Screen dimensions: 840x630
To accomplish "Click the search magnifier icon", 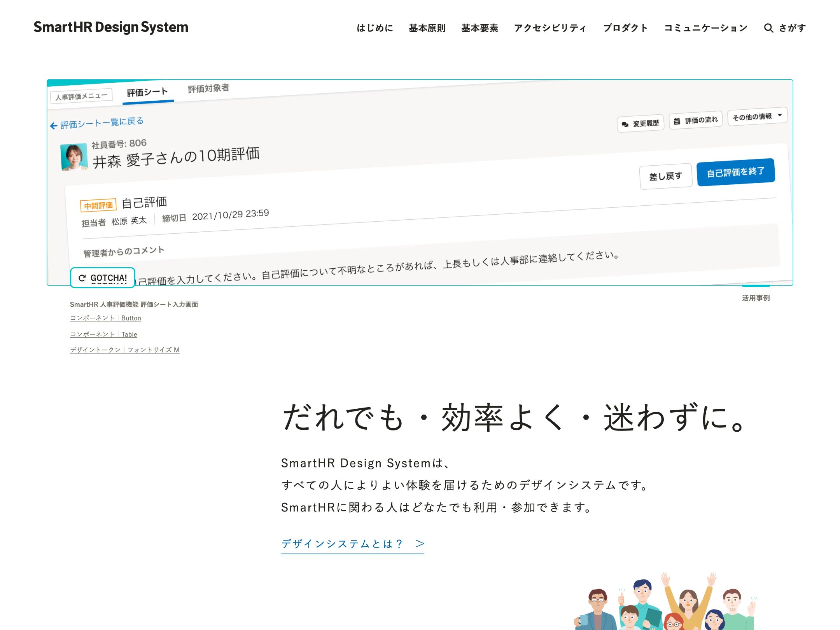I will tap(768, 28).
